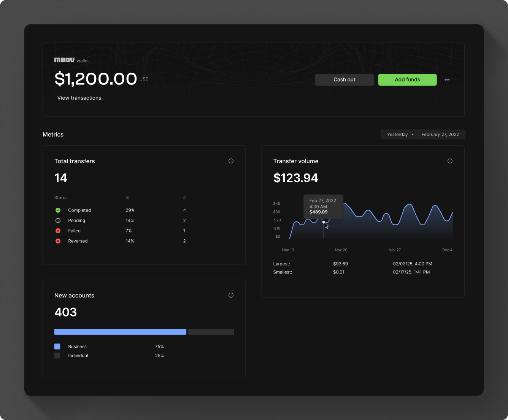The height and width of the screenshot is (420, 508).
Task: Click the Pending clock icon
Action: coord(58,220)
